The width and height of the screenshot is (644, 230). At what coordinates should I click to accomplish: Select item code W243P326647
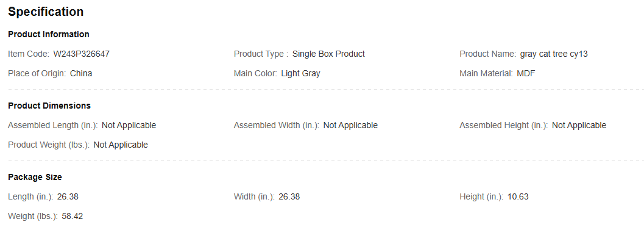81,54
